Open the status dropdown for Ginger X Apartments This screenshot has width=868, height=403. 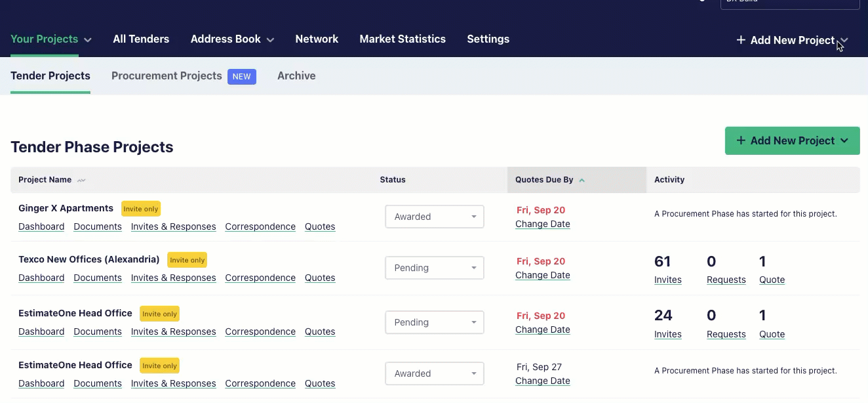tap(435, 217)
